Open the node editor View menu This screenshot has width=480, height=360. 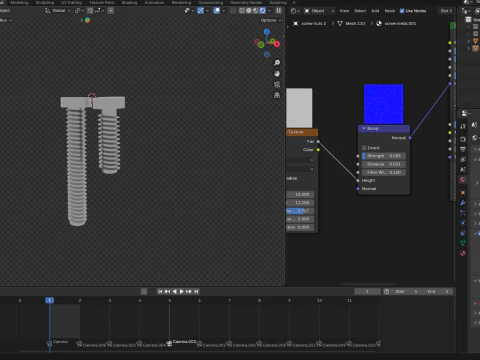coord(344,11)
